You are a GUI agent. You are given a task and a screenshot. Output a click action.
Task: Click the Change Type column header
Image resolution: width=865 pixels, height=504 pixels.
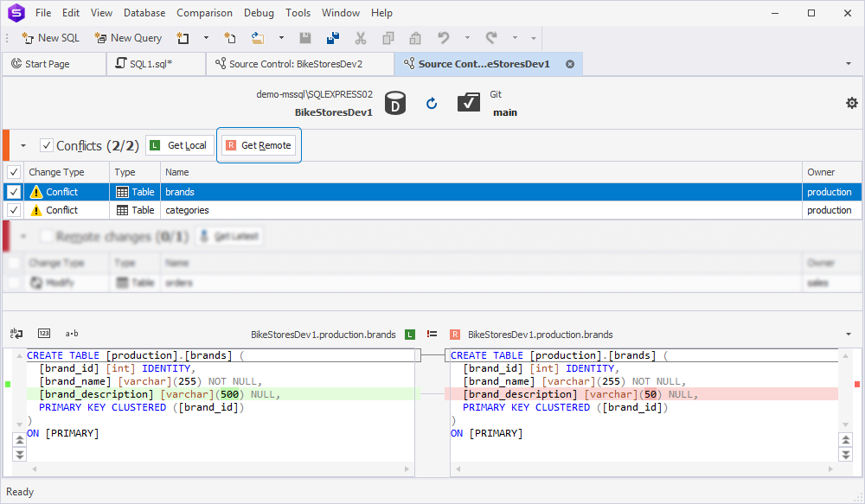coord(67,172)
